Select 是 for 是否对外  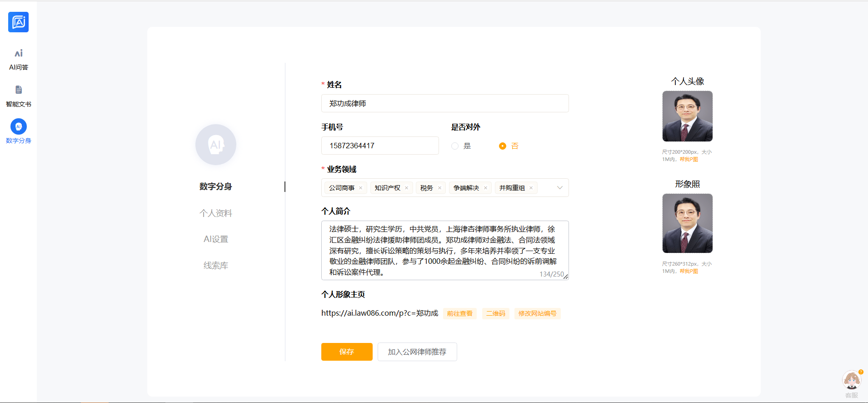click(x=455, y=146)
